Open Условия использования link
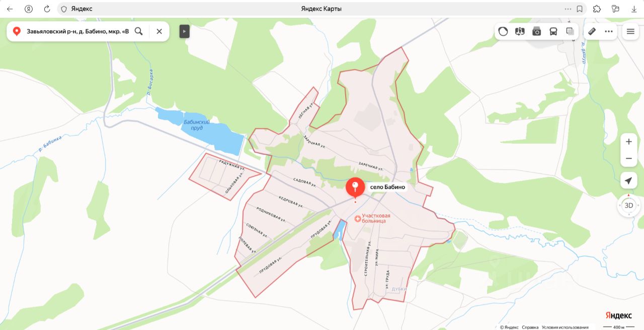This screenshot has height=330, width=644. pos(565,327)
